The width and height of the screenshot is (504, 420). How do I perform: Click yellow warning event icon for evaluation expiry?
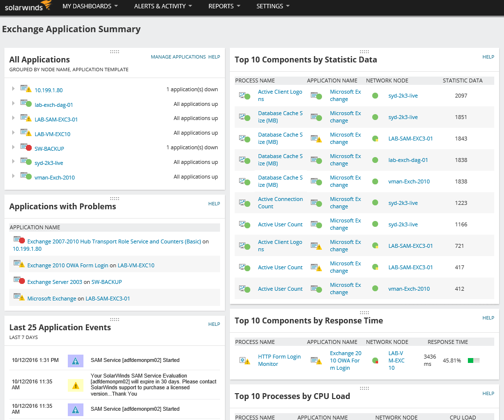76,385
